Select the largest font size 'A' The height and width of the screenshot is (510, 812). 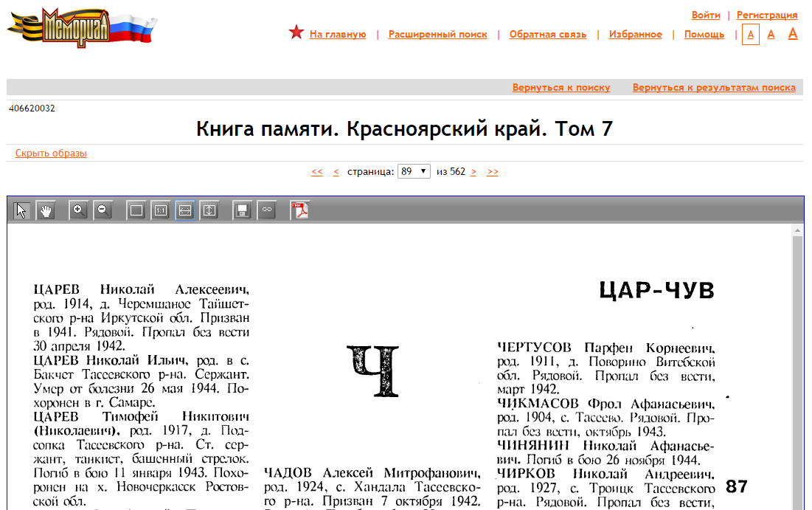click(793, 33)
